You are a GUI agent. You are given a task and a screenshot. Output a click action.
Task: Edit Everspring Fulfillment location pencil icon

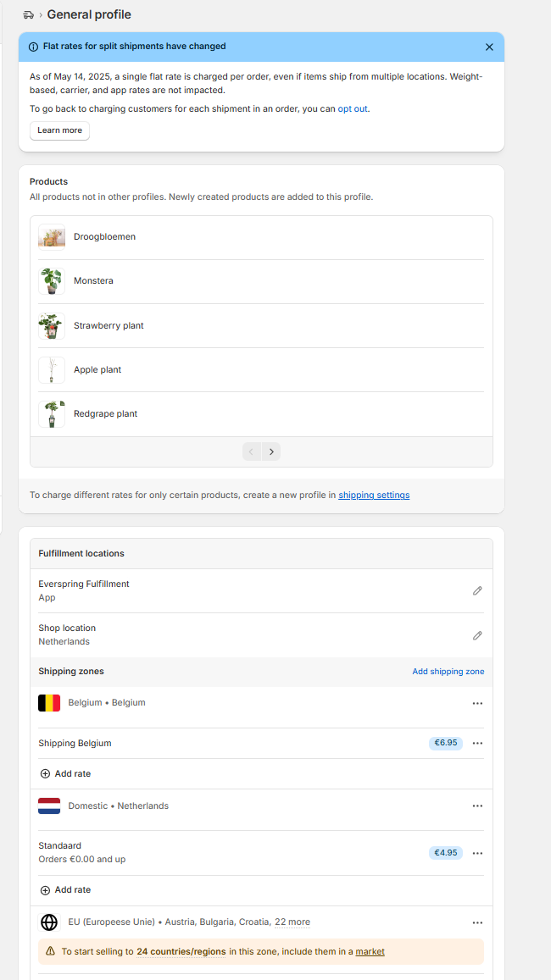tap(477, 590)
